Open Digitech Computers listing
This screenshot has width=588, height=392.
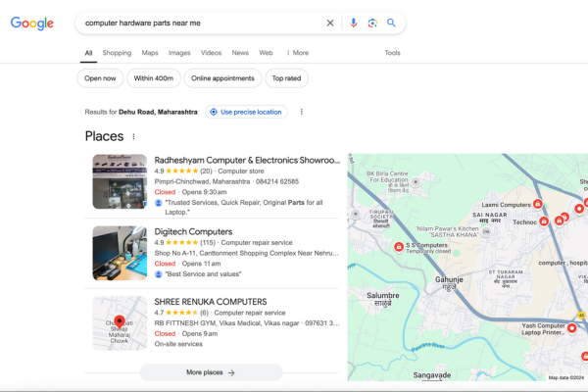pyautogui.click(x=193, y=232)
